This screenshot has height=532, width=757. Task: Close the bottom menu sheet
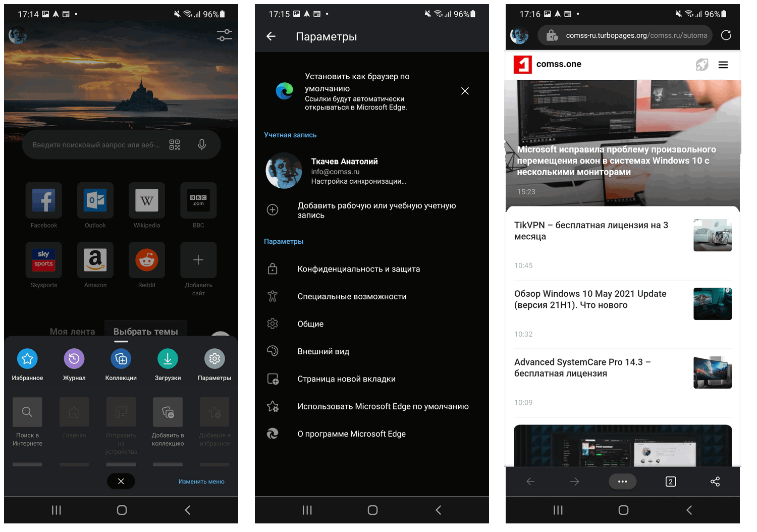[x=121, y=482]
